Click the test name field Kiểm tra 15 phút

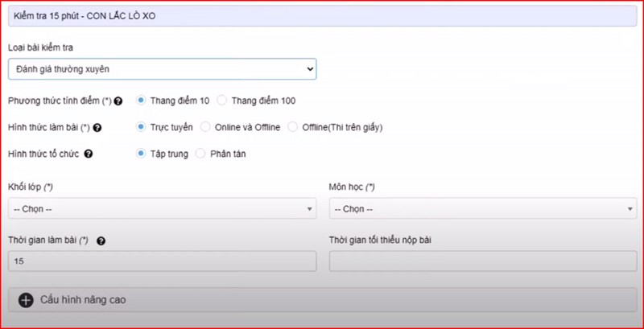(x=323, y=17)
